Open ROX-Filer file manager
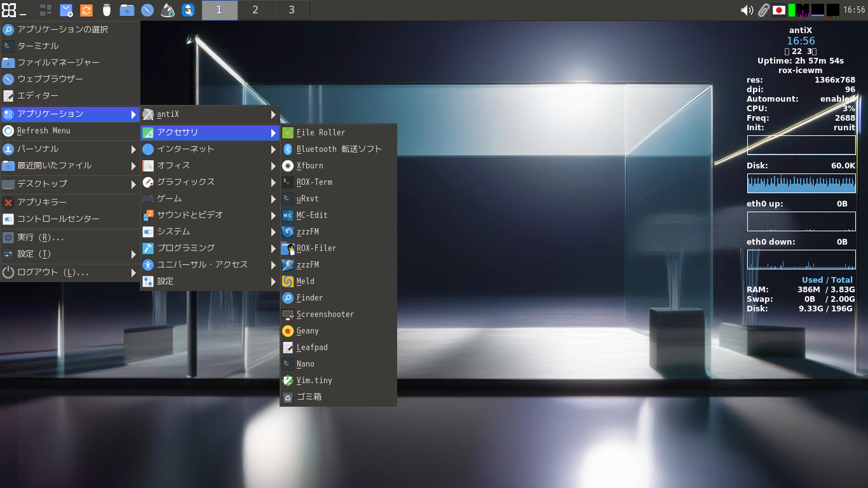The image size is (868, 488). coord(316,248)
